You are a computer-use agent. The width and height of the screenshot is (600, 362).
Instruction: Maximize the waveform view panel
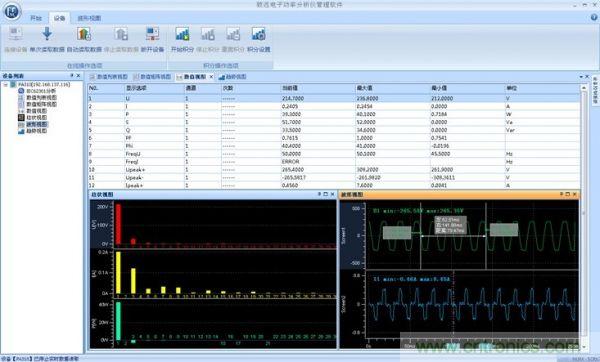point(568,194)
